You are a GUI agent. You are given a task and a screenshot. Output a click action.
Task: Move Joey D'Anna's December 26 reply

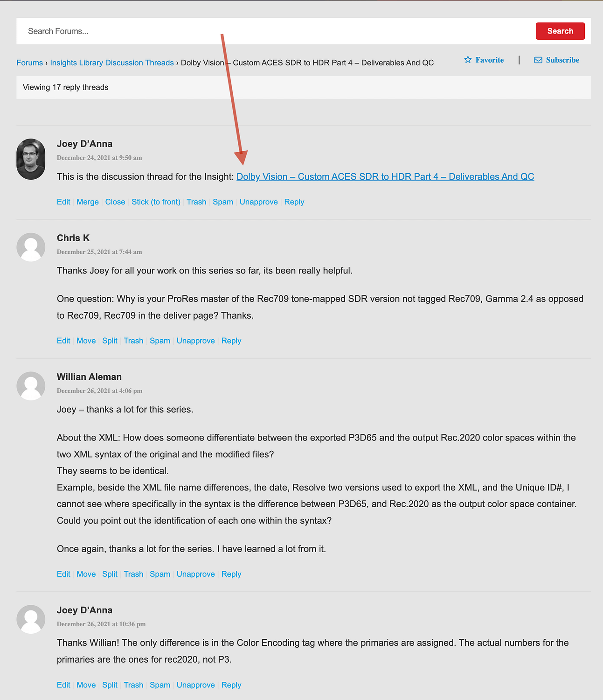(86, 685)
